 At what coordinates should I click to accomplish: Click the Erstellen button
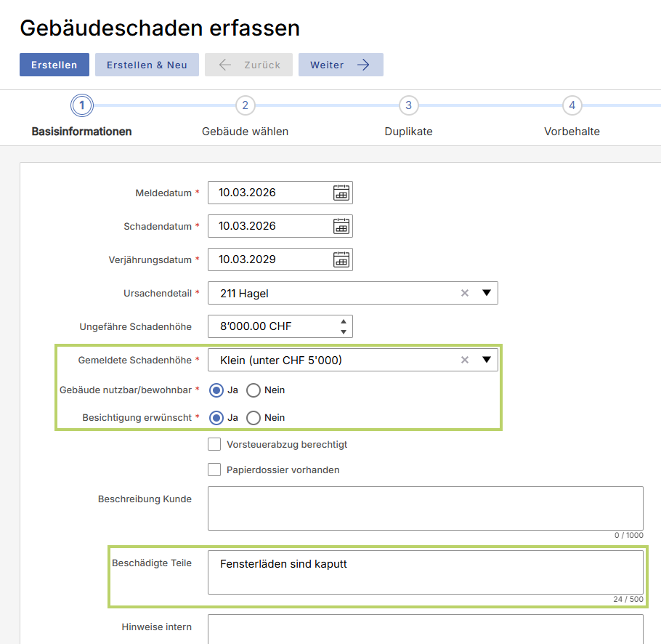coord(54,65)
